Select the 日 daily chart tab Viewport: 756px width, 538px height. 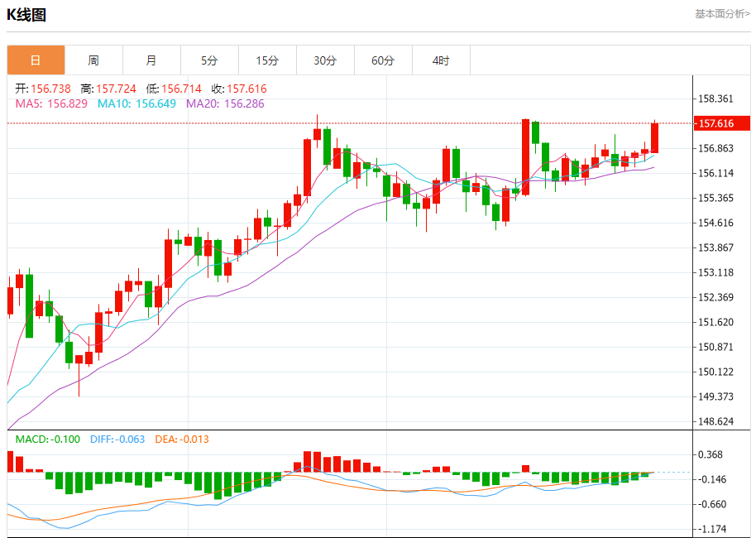[x=36, y=60]
